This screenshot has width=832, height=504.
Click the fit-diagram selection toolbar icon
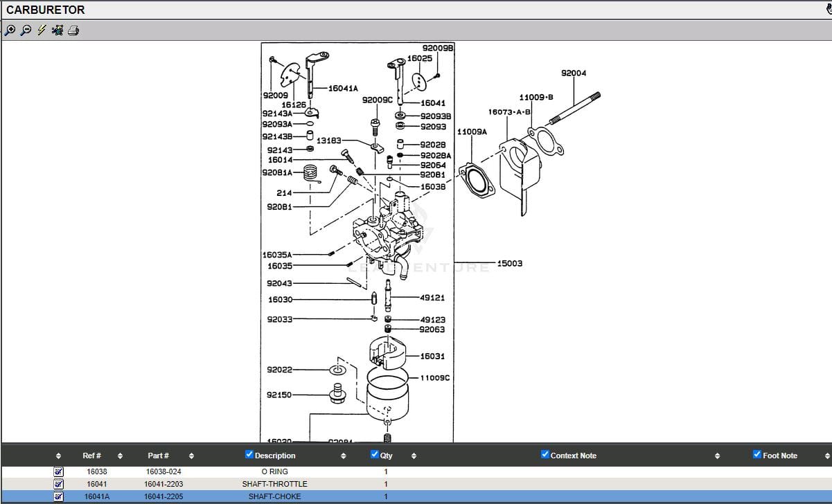(57, 30)
